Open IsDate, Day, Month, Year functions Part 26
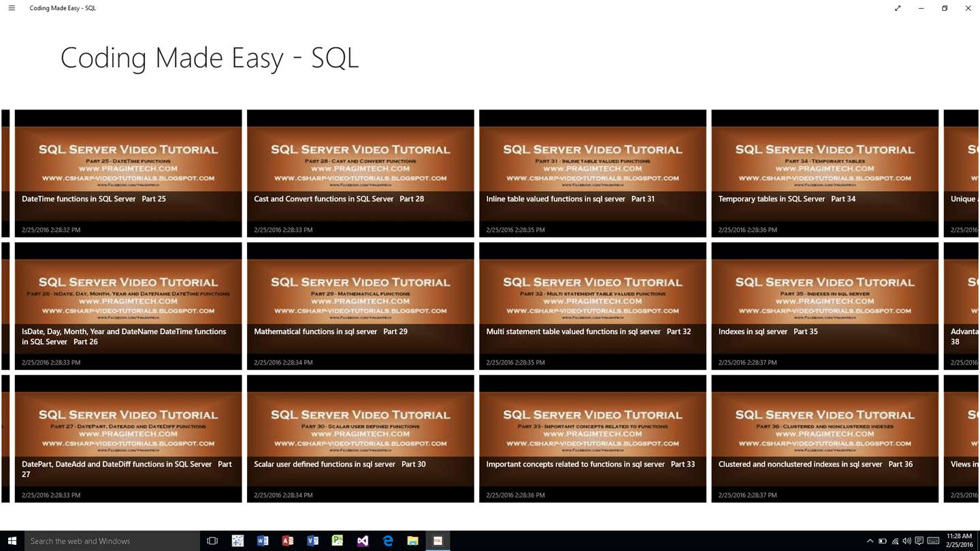This screenshot has width=980, height=551. (x=128, y=306)
